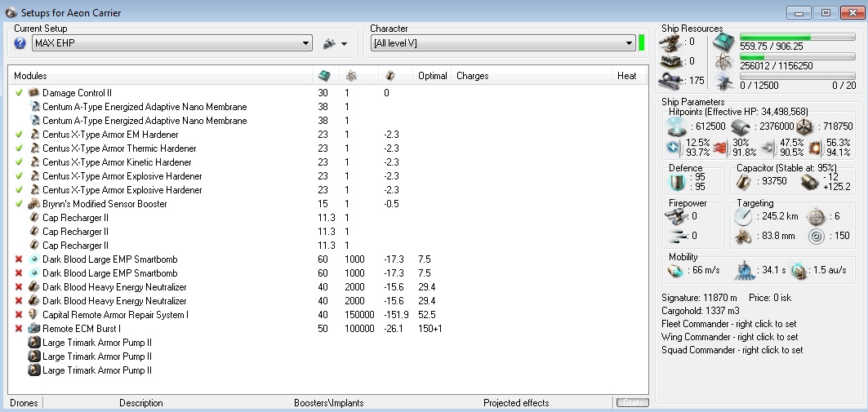Viewport: 868px width, 412px height.
Task: Toggle the first Dark Blood Heavy Energy Neutralizer status
Action: (x=19, y=287)
